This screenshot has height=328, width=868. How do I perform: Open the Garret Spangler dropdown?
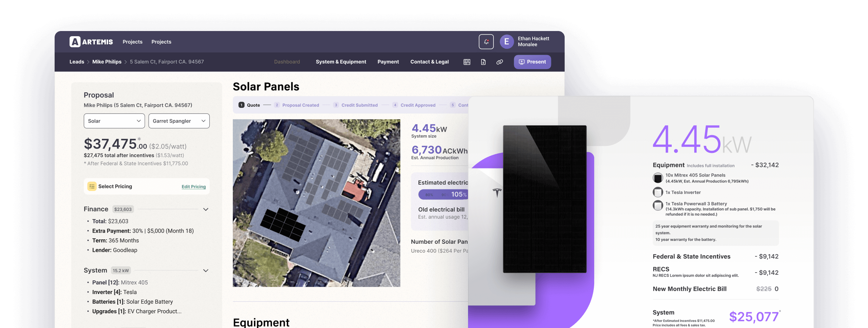[x=179, y=121]
